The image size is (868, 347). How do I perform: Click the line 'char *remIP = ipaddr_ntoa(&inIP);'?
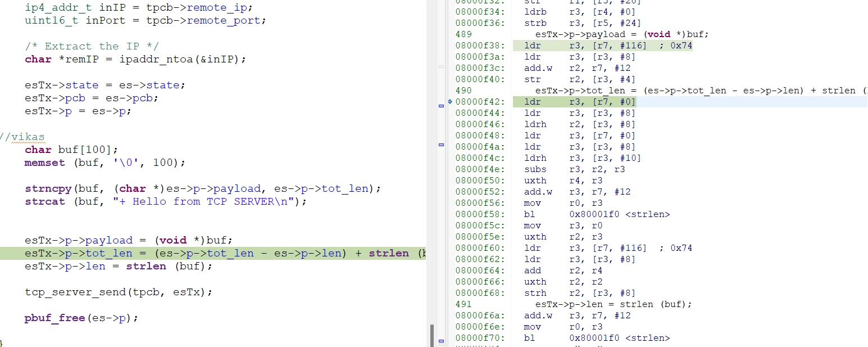135,60
